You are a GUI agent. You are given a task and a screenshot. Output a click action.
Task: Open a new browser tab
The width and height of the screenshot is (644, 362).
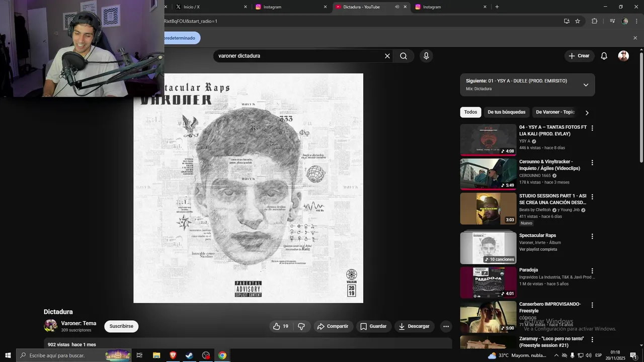coord(497,7)
